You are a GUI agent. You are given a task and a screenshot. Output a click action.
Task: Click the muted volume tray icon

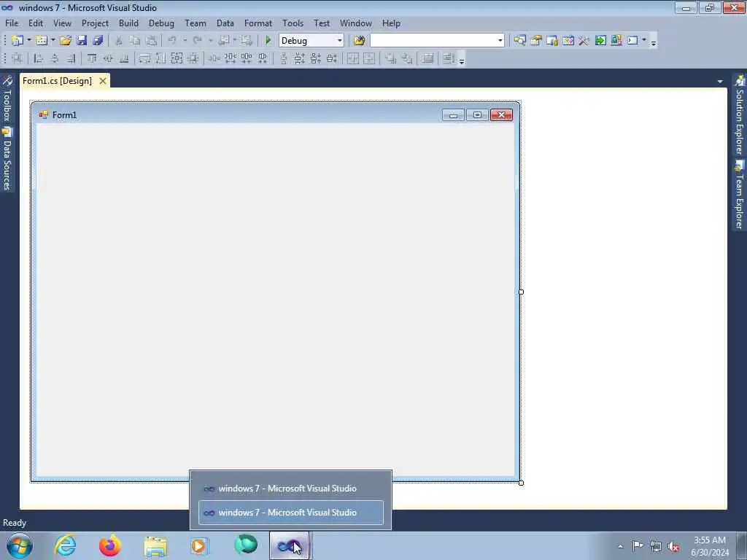(673, 546)
